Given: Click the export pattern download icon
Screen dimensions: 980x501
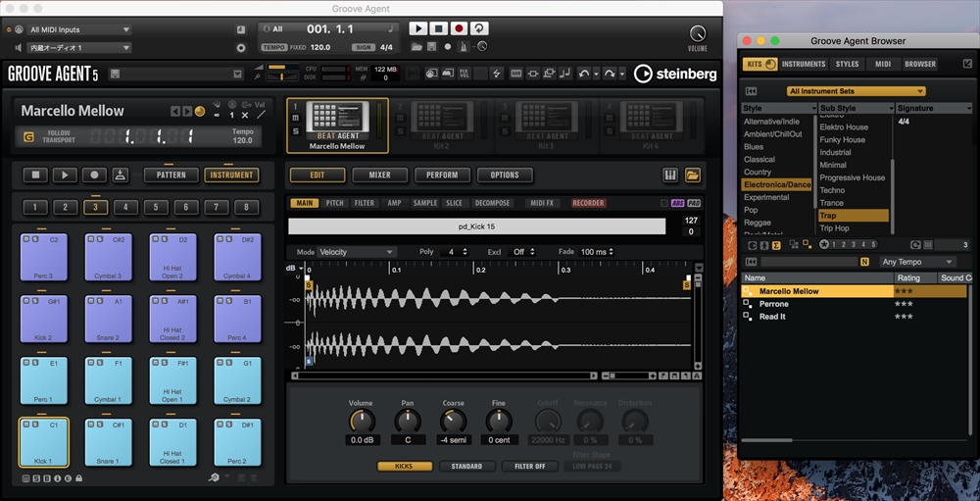Looking at the screenshot, I should coord(121,175).
